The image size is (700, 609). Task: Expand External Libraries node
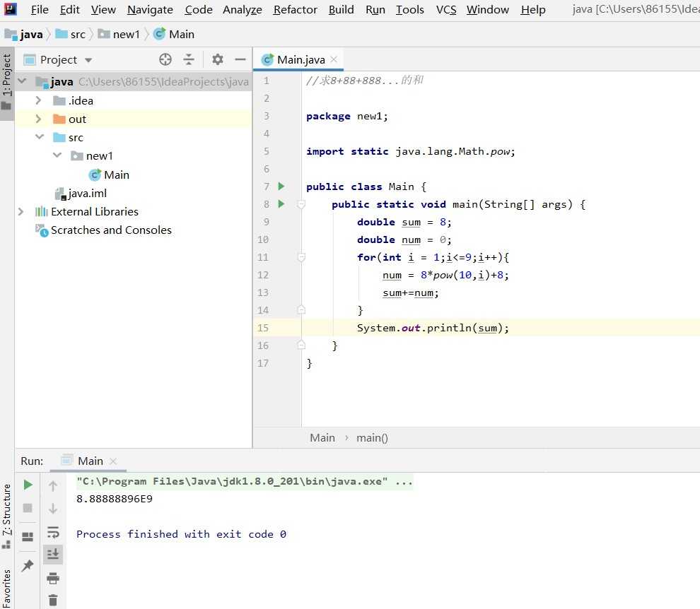[21, 211]
